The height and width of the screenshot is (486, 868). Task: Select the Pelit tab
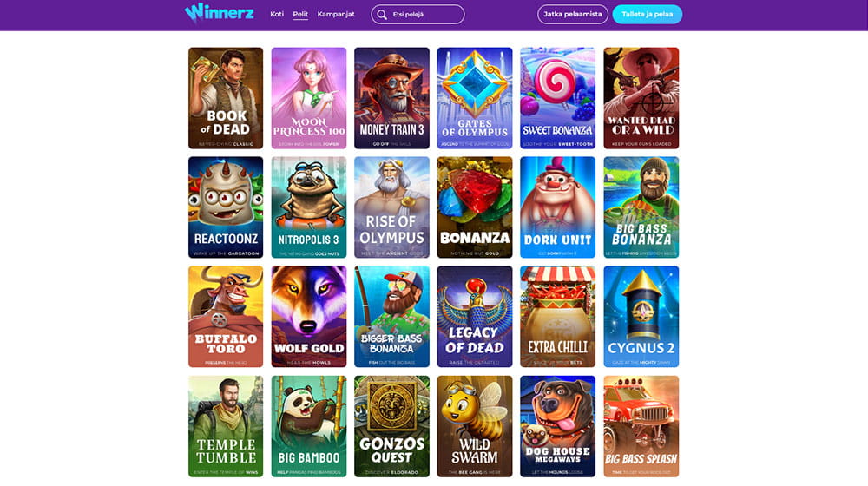click(300, 15)
